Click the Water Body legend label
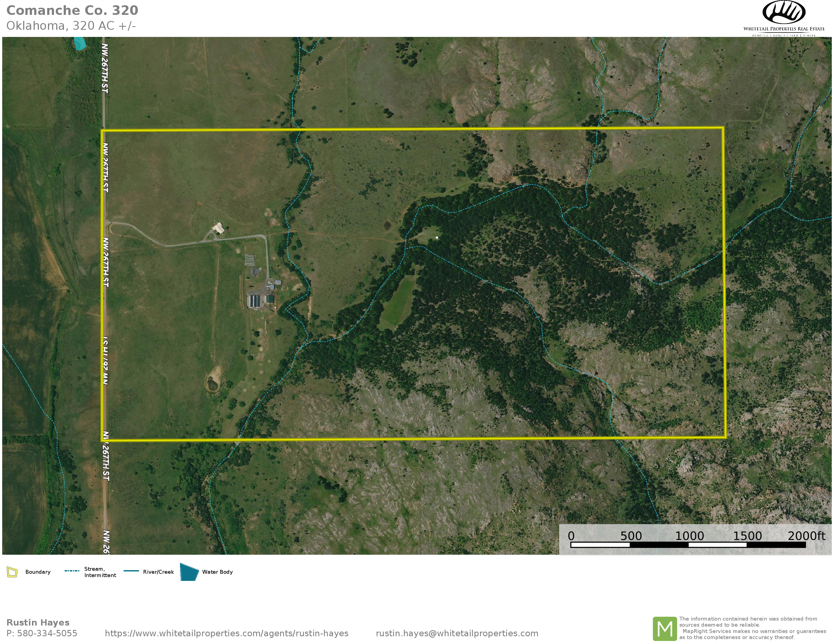This screenshot has height=644, width=834. point(217,572)
